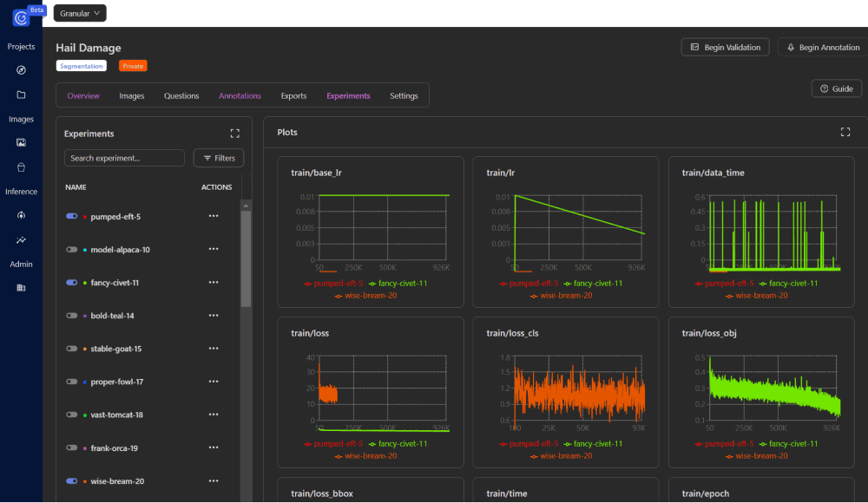Screen dimensions: 868x503
Task: Click the compass explore icon in sidebar
Action: (x=21, y=70)
